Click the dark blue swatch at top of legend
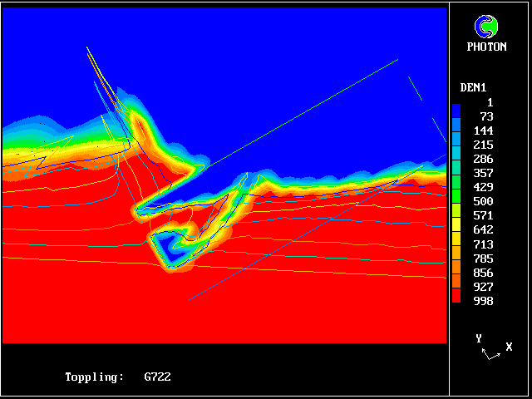The width and height of the screenshot is (532, 399). click(x=456, y=110)
